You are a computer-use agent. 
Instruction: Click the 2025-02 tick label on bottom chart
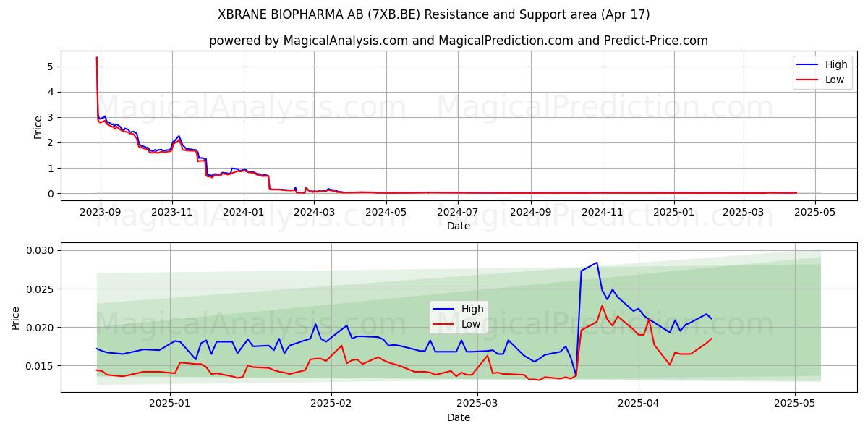[331, 404]
